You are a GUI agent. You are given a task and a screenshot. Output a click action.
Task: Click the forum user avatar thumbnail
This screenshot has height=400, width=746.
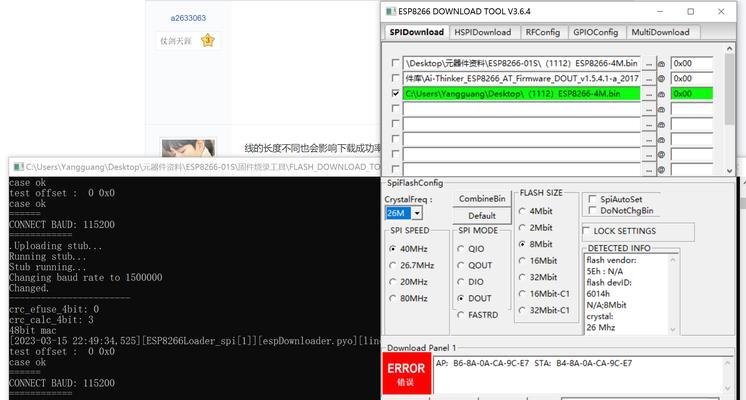tap(188, 148)
